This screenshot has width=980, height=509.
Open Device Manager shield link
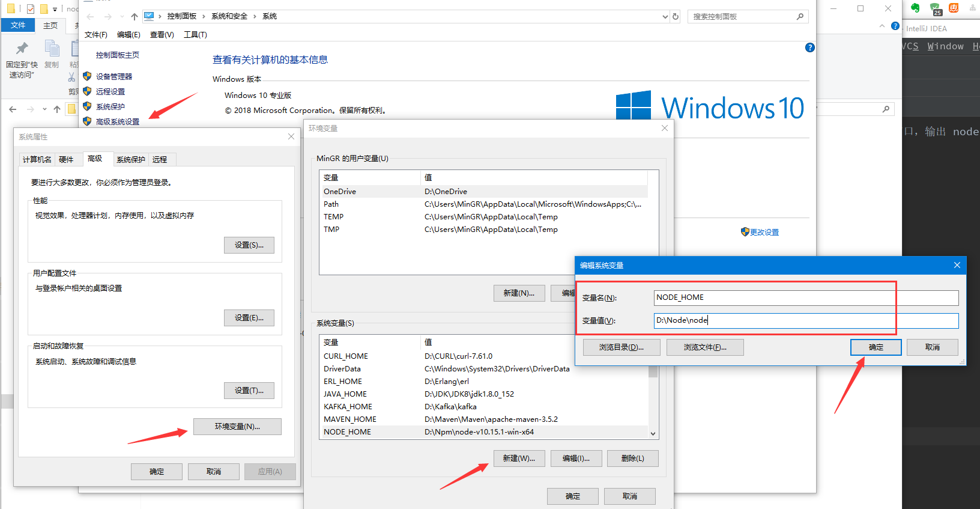tap(113, 76)
